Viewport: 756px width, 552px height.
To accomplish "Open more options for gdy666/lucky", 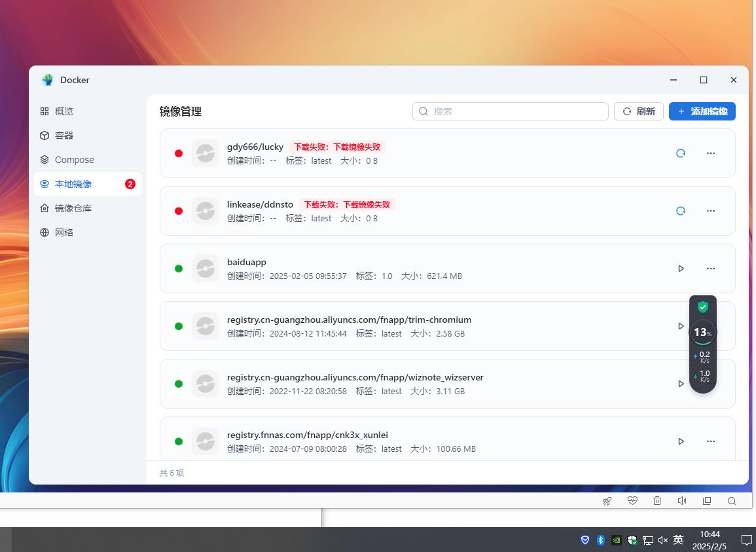I will (710, 153).
